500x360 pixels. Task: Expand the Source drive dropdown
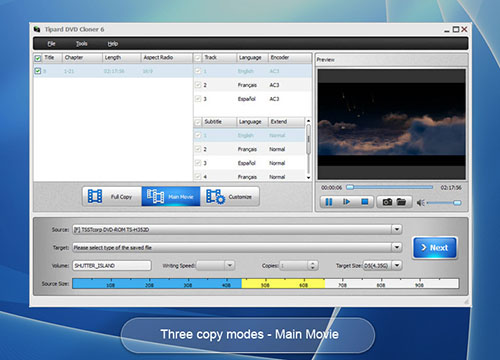(x=396, y=229)
